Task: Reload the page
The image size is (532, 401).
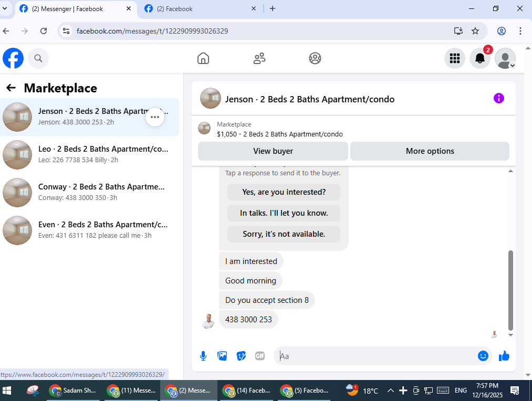Action: coord(44,31)
